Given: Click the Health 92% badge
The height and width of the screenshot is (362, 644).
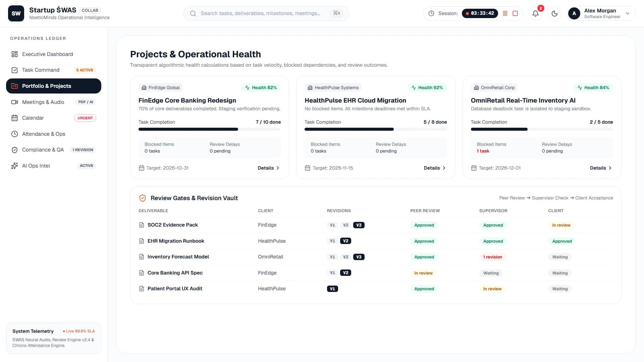Looking at the screenshot, I should tap(427, 87).
